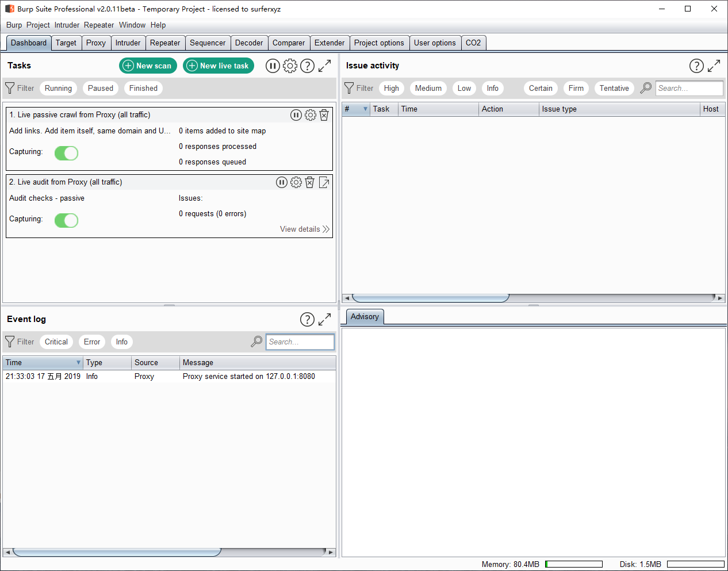This screenshot has width=728, height=571.
Task: Switch to the Proxy tab
Action: pyautogui.click(x=95, y=43)
